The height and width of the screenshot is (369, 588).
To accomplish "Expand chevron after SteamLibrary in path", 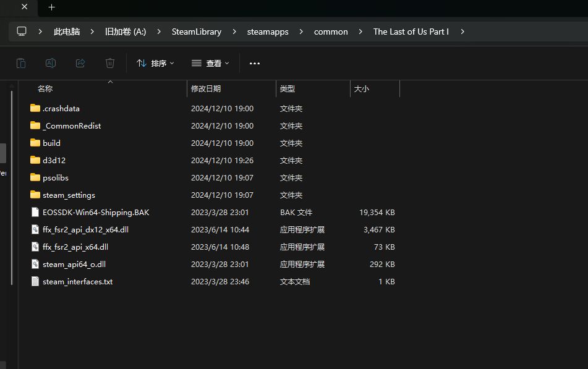I will [x=234, y=32].
